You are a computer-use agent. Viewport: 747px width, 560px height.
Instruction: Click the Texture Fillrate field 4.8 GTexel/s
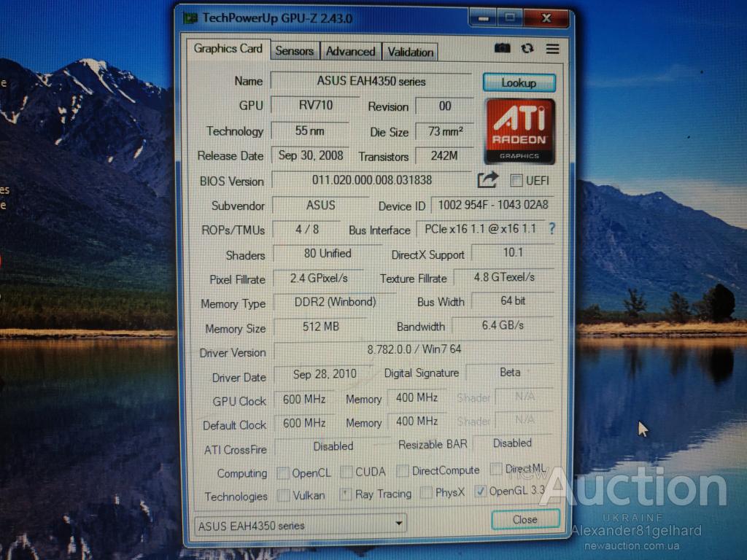point(504,277)
